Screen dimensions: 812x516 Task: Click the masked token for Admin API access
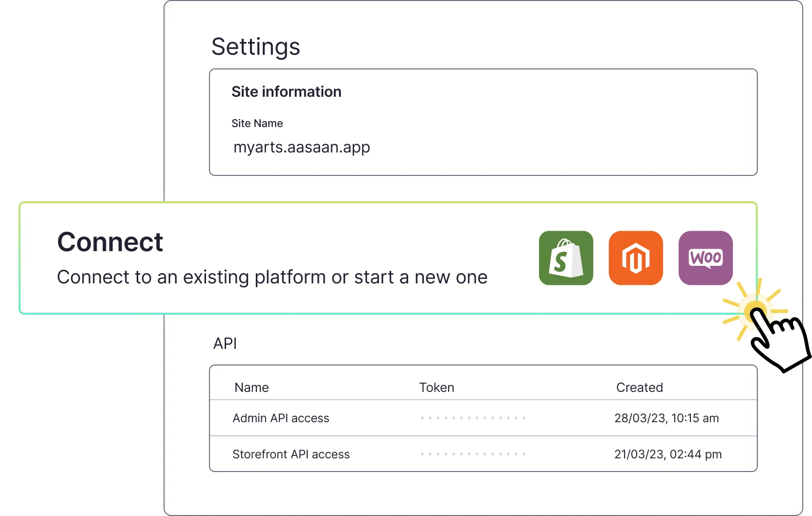(473, 418)
